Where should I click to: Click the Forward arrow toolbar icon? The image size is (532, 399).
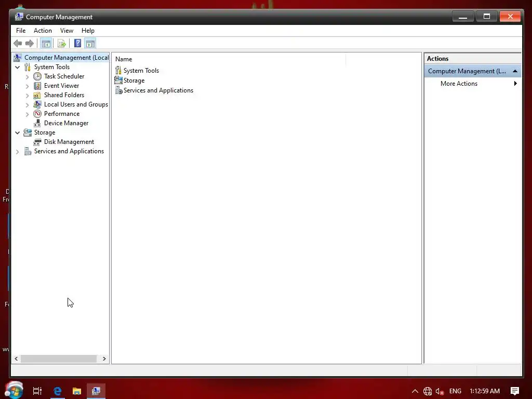30,44
